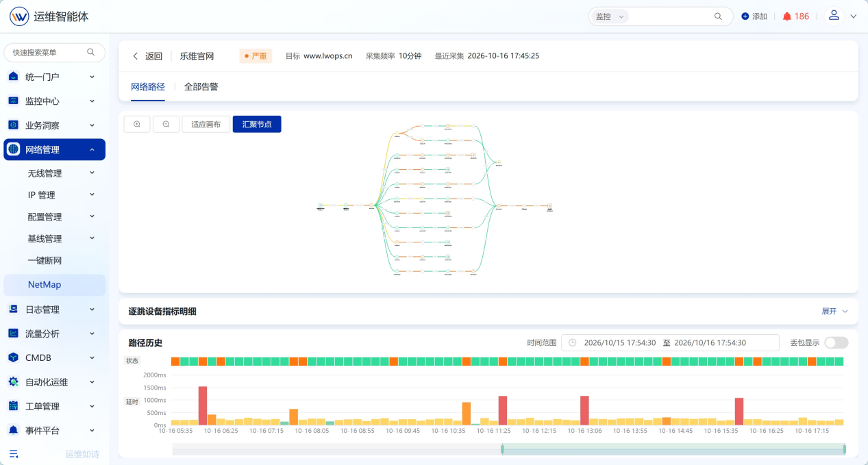Viewport: 868px width, 465px height.
Task: Switch to the 全部告警 tab
Action: [201, 87]
